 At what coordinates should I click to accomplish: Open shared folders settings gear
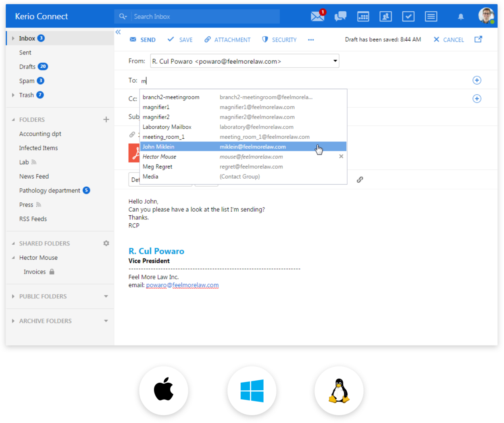pos(106,243)
